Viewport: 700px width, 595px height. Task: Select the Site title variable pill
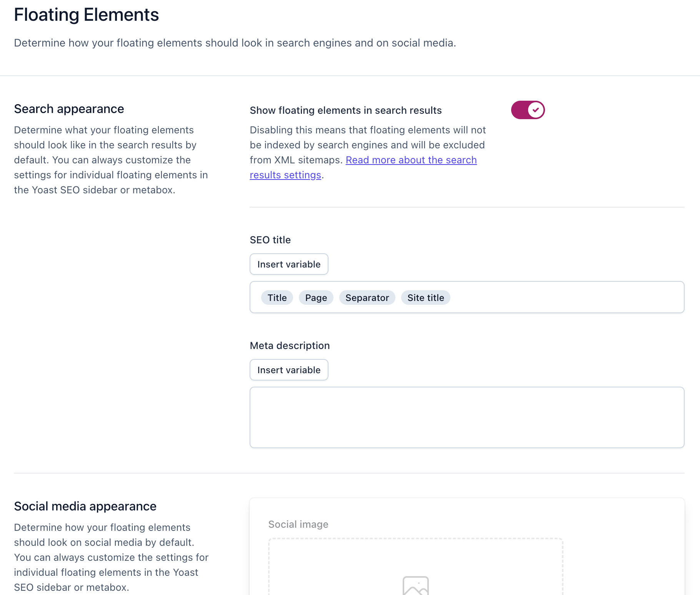point(425,297)
